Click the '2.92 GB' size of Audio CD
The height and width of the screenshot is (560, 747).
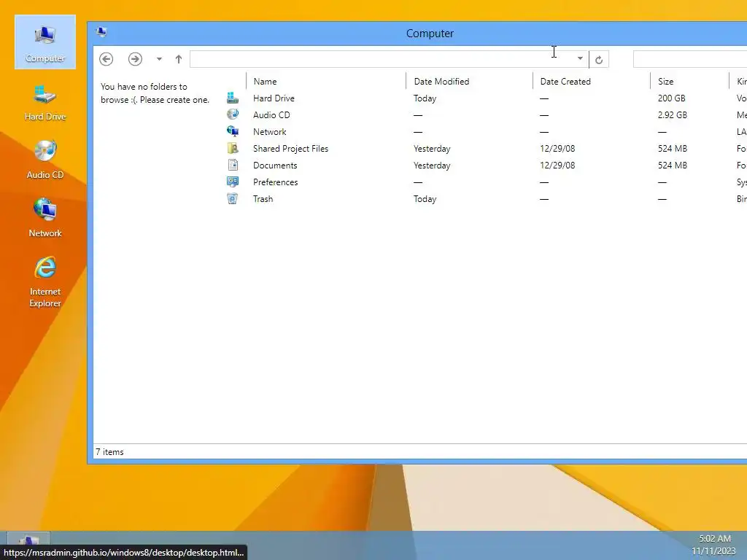[x=672, y=114]
